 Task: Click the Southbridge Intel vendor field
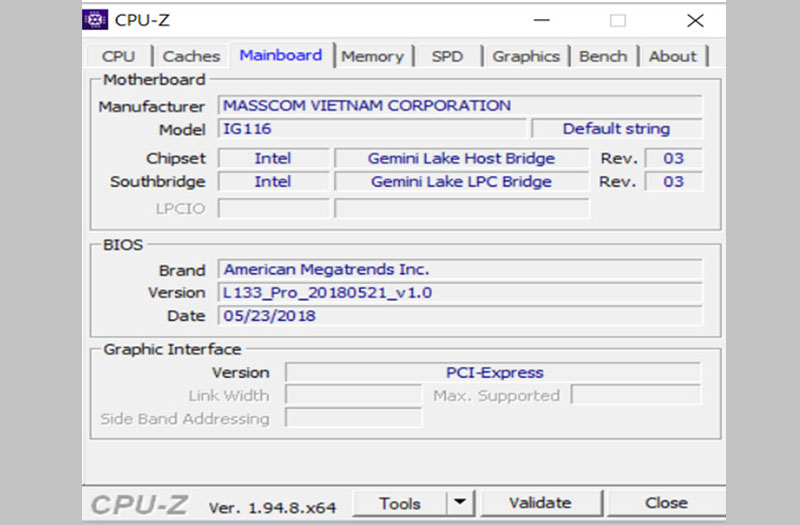pos(273,182)
